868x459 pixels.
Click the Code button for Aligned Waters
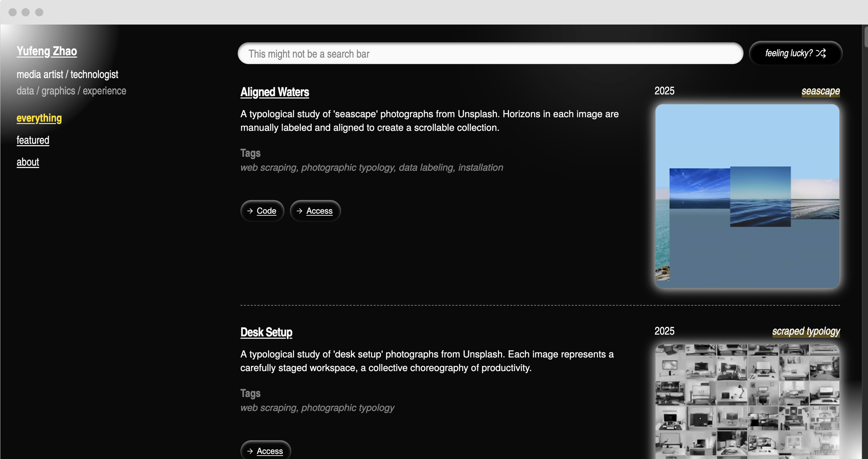click(266, 211)
